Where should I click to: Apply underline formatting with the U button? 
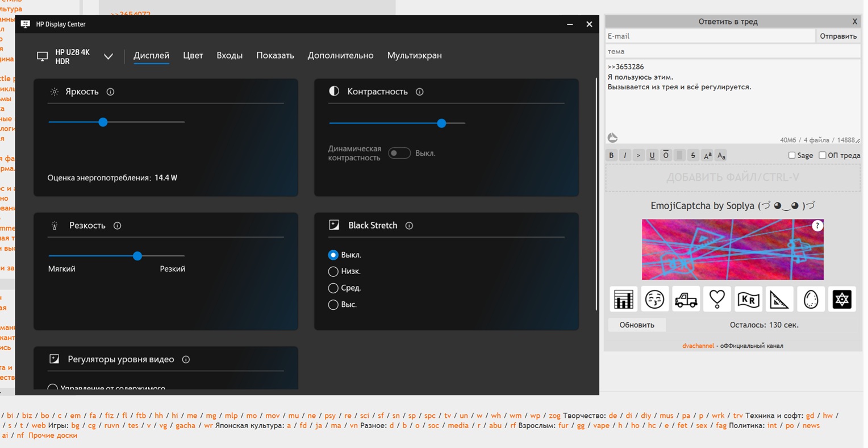tap(652, 155)
